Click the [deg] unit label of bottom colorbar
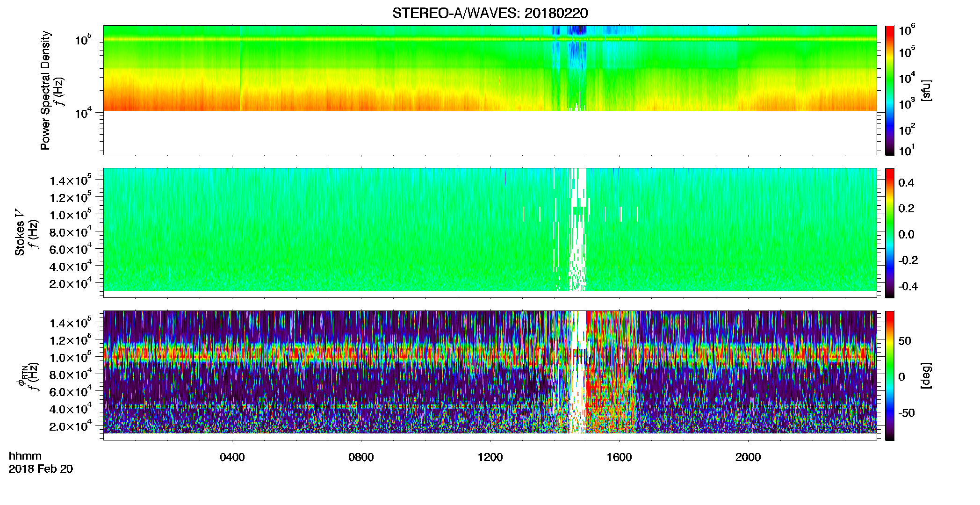 pyautogui.click(x=926, y=375)
